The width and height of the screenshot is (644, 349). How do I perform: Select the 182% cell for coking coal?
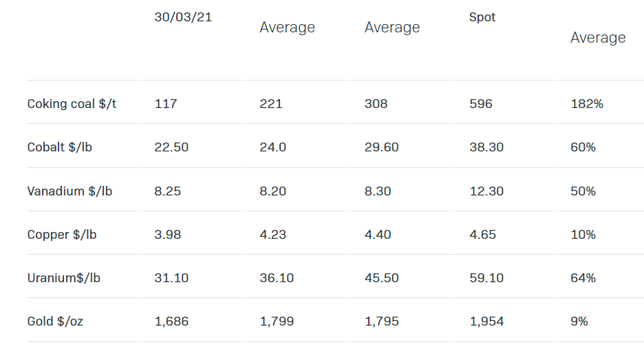click(x=586, y=104)
